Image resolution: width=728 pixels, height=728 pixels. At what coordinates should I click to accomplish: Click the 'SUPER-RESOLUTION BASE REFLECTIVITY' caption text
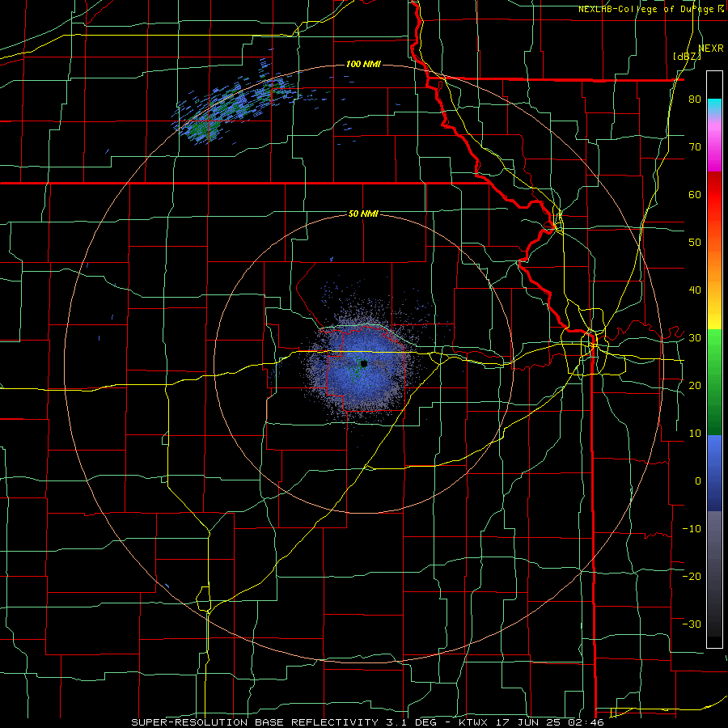click(x=255, y=722)
